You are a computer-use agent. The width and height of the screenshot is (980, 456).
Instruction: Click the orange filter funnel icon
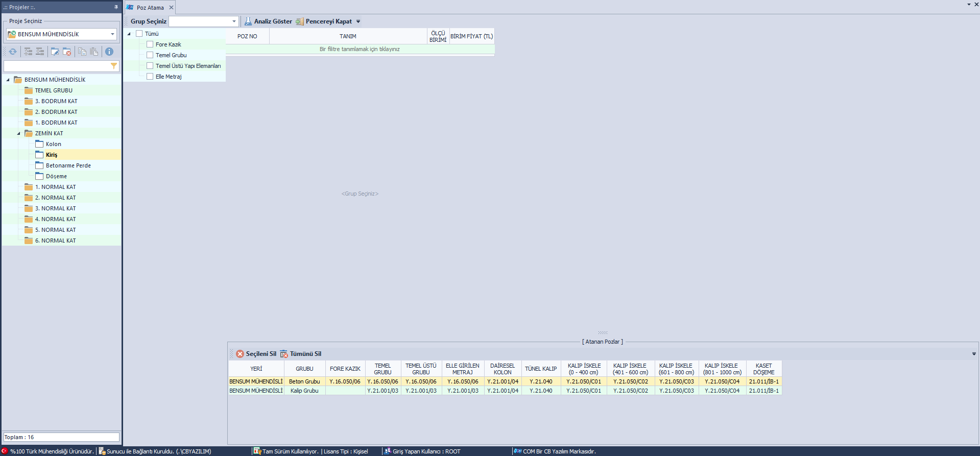click(114, 66)
